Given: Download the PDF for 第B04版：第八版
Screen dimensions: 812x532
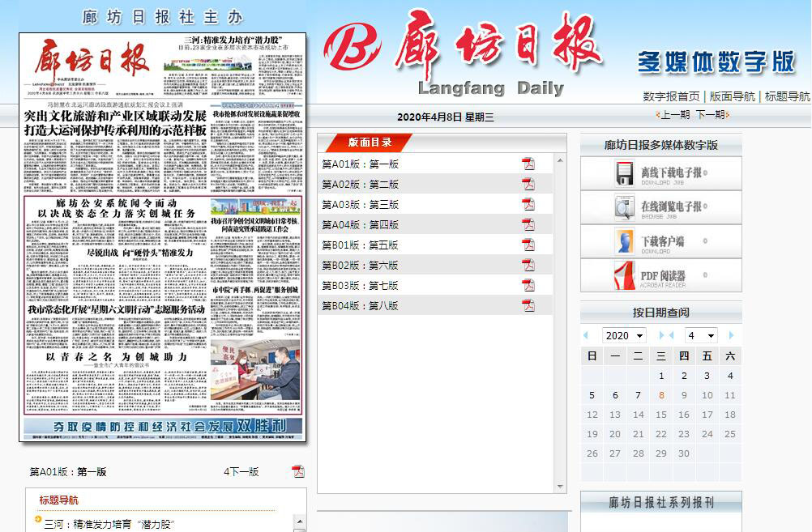Looking at the screenshot, I should (x=528, y=305).
